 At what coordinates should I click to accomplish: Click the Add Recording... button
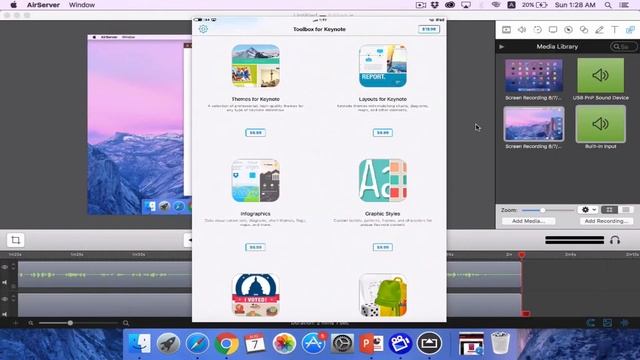point(607,221)
